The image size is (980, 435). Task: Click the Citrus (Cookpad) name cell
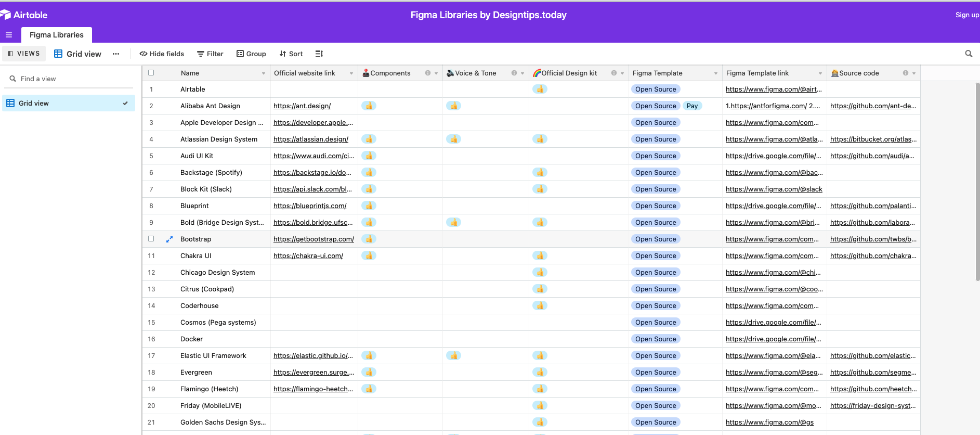click(207, 289)
